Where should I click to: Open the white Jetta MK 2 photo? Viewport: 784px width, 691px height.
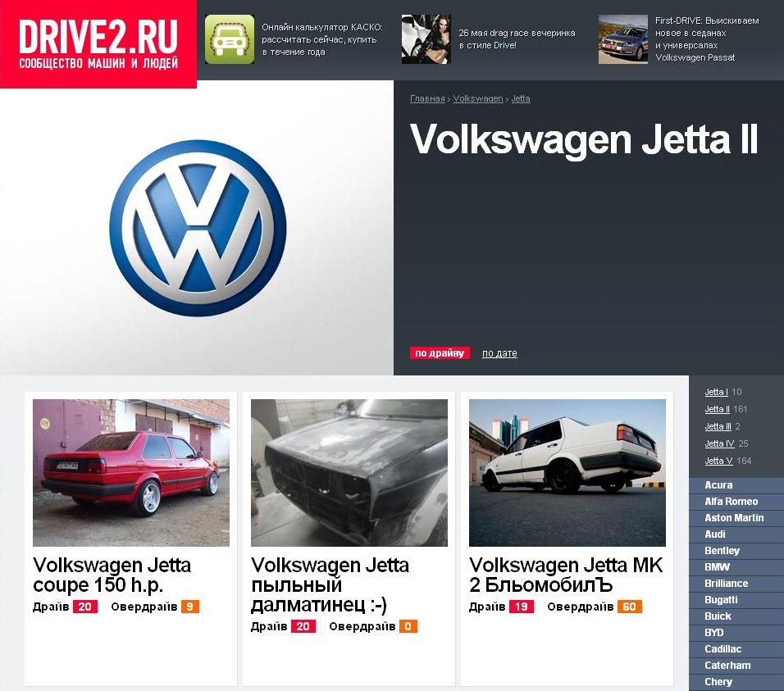pos(567,472)
